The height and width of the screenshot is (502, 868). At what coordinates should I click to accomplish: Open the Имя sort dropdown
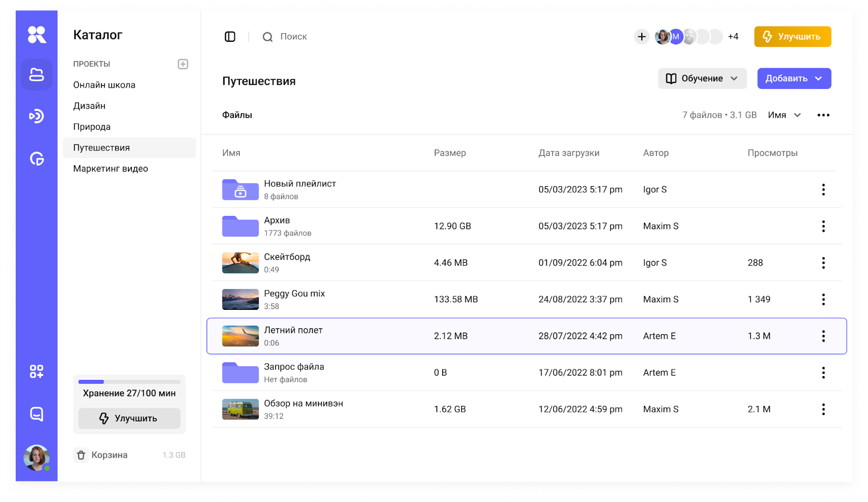[x=784, y=115]
